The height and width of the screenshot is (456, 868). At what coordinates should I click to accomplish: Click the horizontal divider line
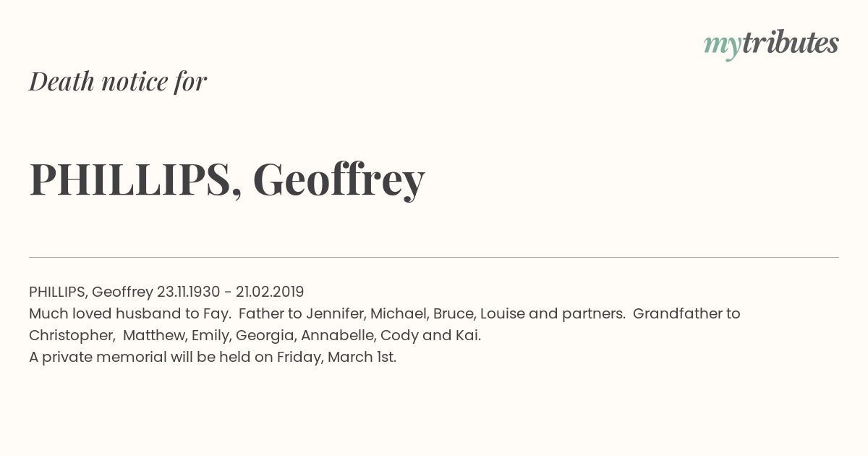(x=434, y=257)
